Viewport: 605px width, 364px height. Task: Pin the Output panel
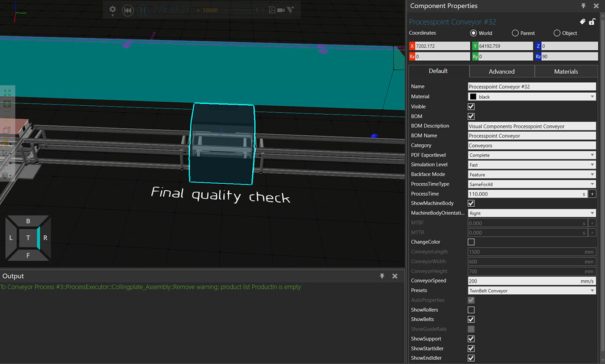pyautogui.click(x=382, y=275)
